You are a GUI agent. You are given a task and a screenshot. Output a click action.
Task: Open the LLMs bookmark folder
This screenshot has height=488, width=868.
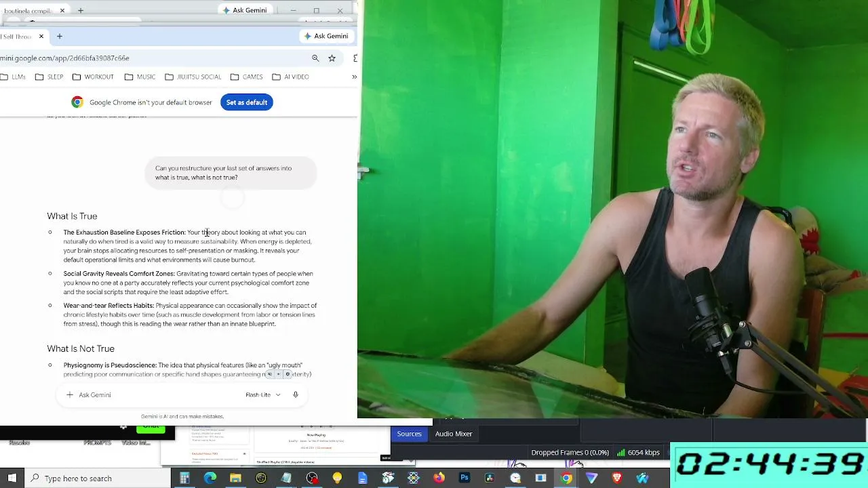pyautogui.click(x=14, y=77)
